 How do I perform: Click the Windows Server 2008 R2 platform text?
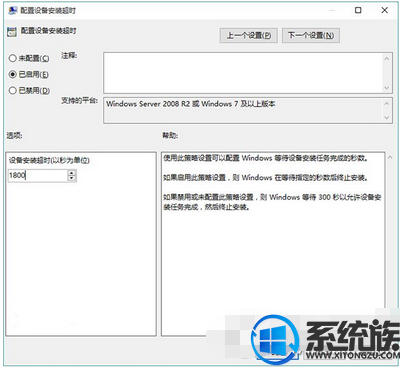click(x=191, y=104)
